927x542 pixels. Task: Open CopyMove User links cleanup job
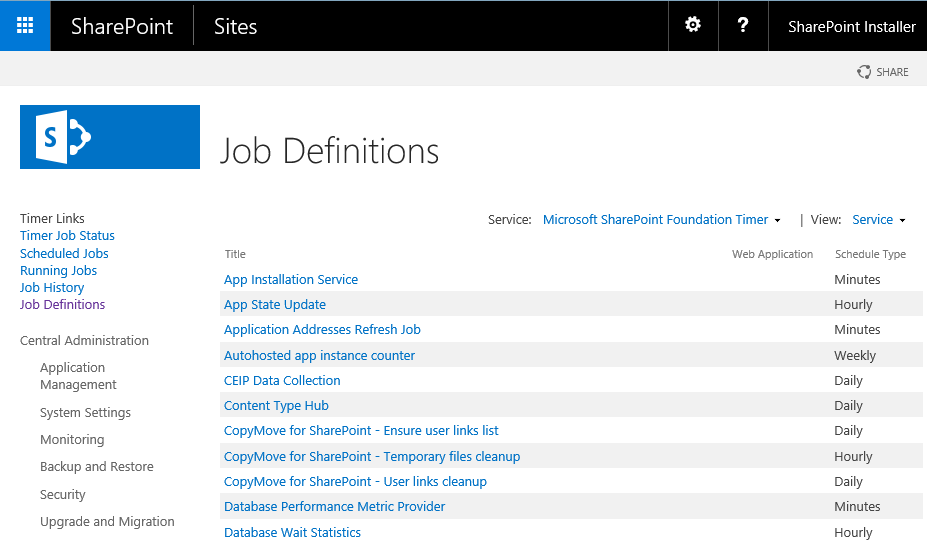[x=355, y=482]
